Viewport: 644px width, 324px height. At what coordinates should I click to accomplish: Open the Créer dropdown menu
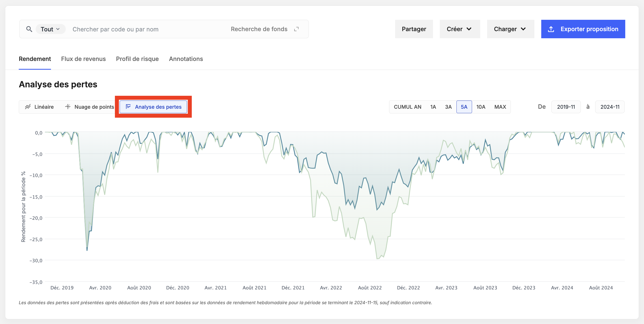(460, 29)
